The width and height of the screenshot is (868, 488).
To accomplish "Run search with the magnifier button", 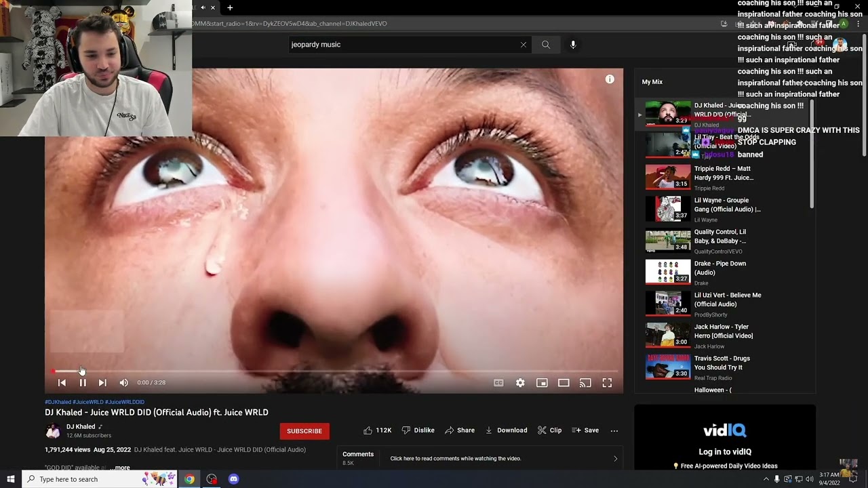I will click(546, 45).
